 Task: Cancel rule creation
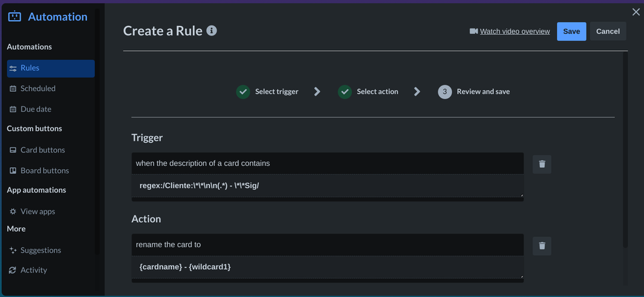[607, 31]
